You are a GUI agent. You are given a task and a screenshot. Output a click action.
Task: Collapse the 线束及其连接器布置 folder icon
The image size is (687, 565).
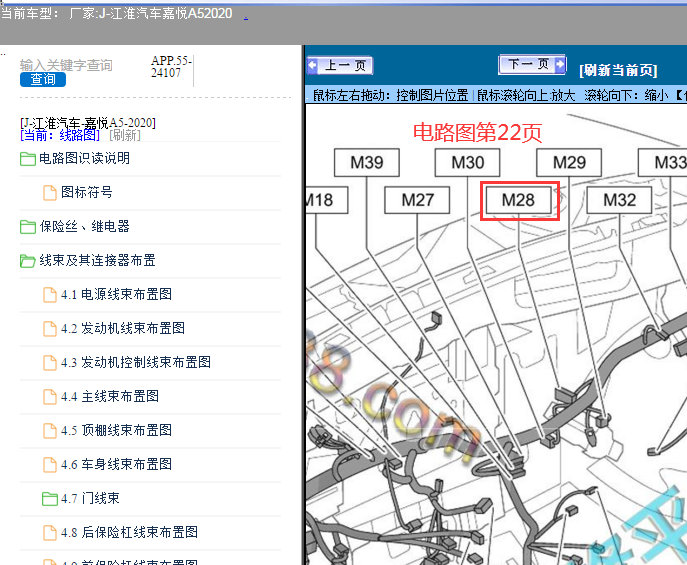(x=28, y=261)
